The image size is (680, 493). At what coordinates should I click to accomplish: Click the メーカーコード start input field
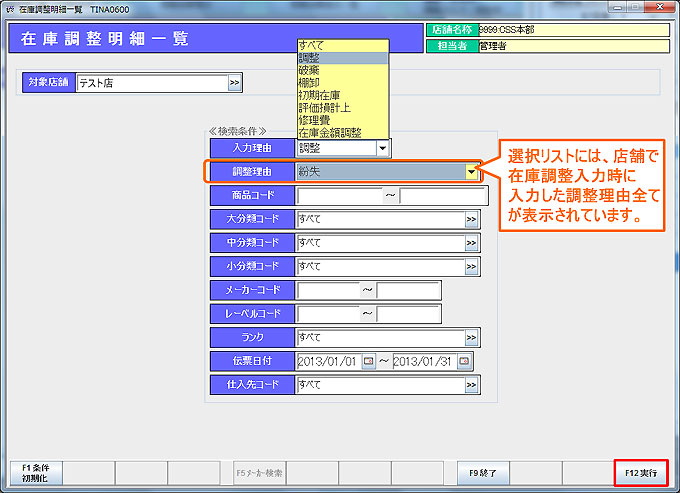click(328, 290)
